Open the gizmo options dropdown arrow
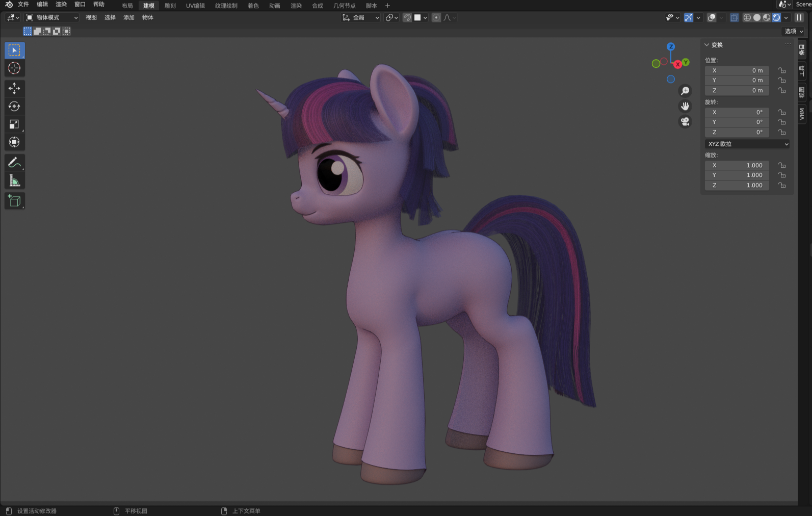The width and height of the screenshot is (812, 516). point(698,17)
